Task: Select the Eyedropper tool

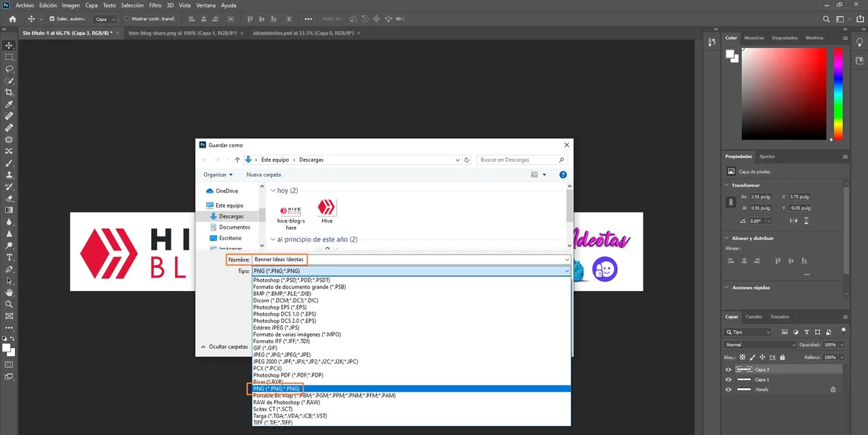Action: 9,105
